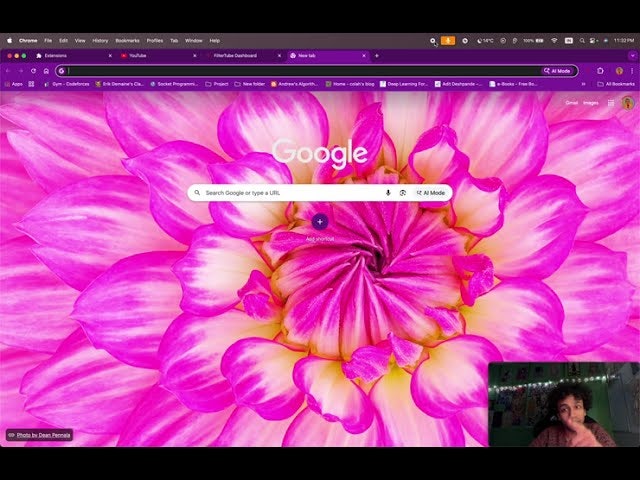This screenshot has width=640, height=480.
Task: Open Andrew's Algorithm bookmark
Action: [294, 84]
